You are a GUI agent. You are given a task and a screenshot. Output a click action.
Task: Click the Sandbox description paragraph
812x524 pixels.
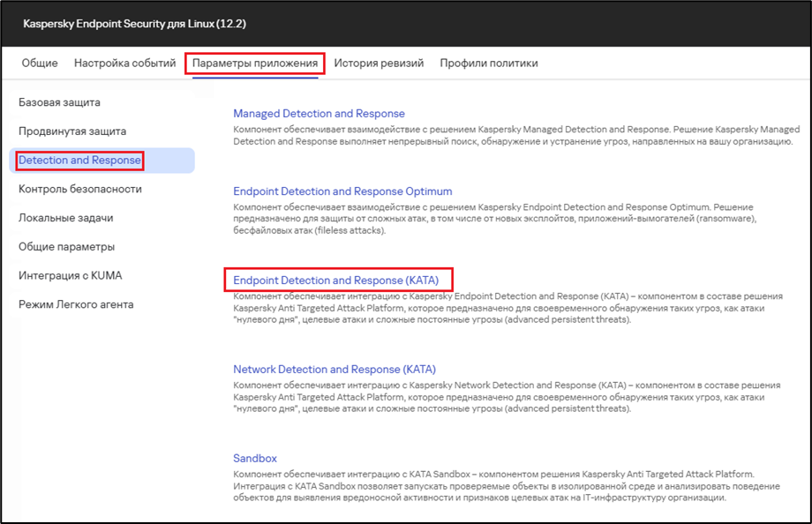pos(507,486)
